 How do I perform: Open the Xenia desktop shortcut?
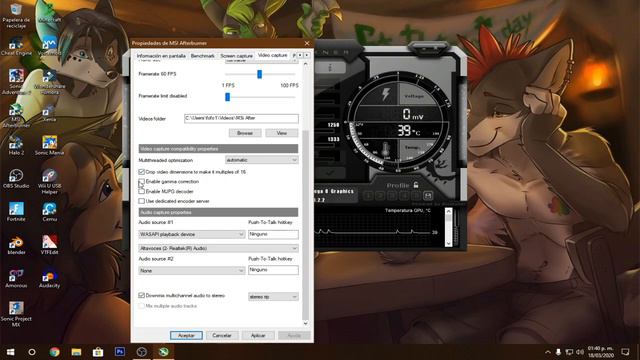[x=49, y=113]
